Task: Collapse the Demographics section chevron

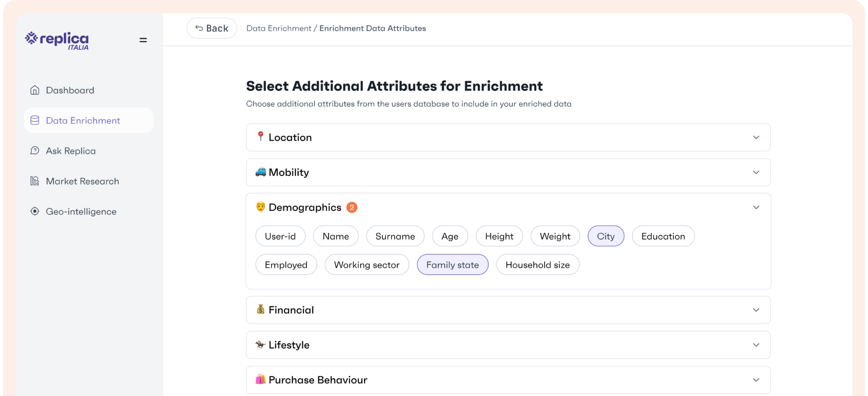Action: 756,207
